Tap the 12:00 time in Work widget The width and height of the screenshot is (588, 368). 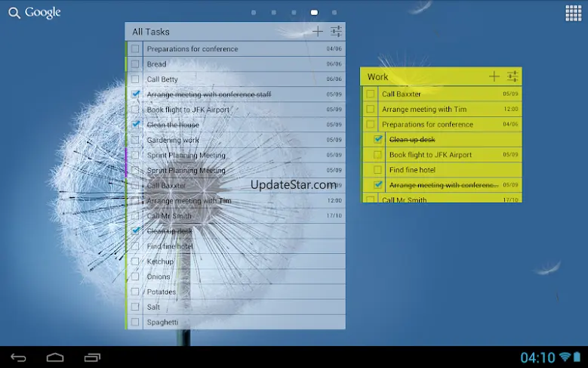pos(511,109)
